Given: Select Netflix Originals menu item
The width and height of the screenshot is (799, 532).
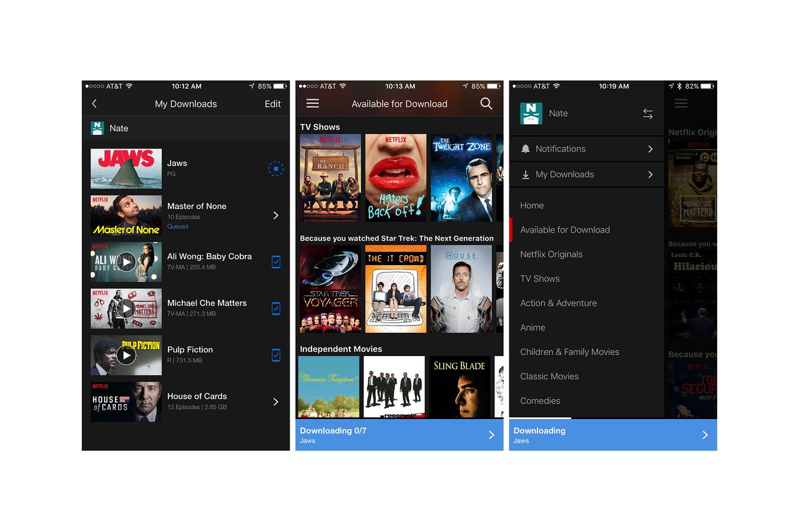Looking at the screenshot, I should pyautogui.click(x=551, y=254).
